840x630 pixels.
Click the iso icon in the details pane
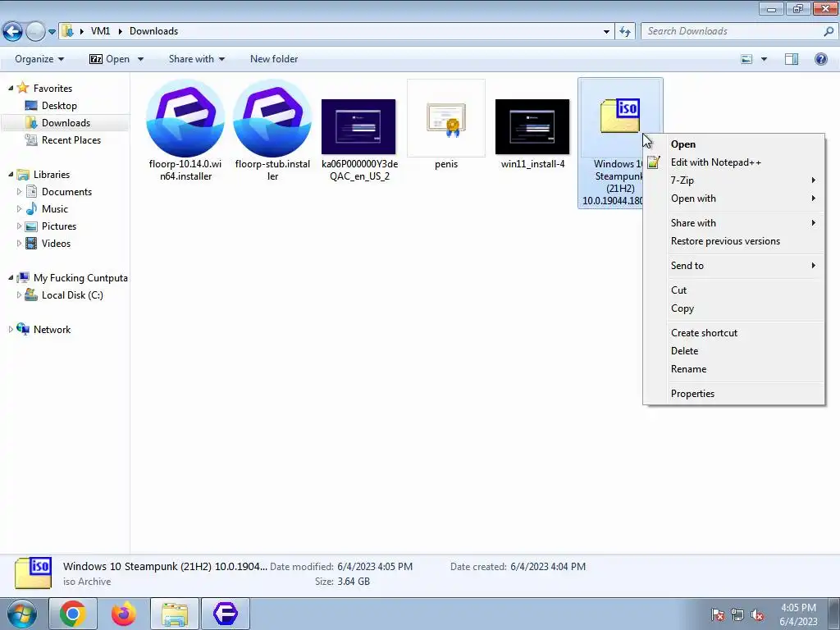pos(33,573)
